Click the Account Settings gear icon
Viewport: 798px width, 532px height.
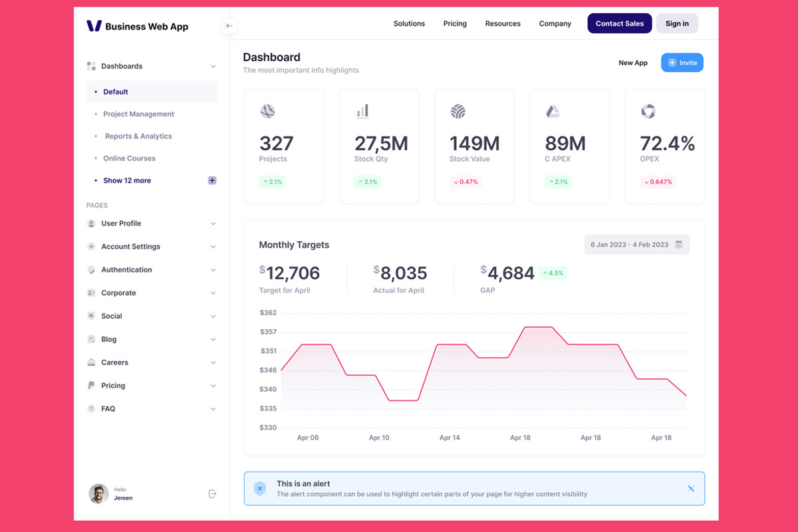(x=91, y=247)
